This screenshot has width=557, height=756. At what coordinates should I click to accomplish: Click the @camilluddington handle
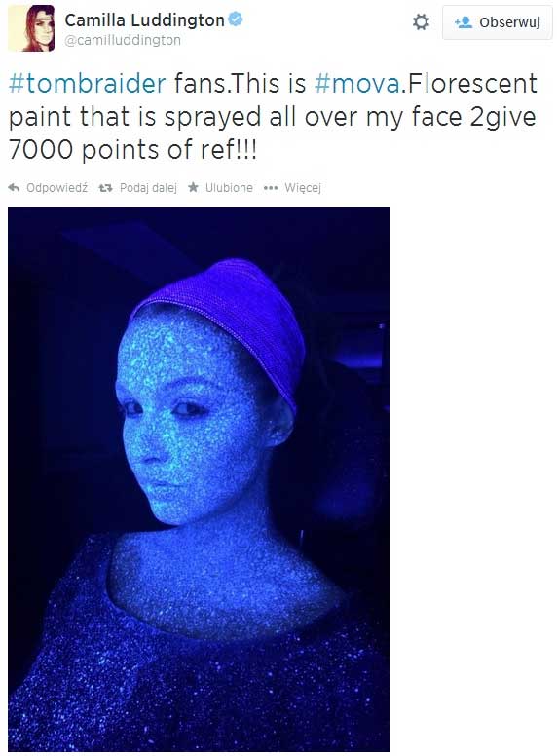click(x=123, y=40)
